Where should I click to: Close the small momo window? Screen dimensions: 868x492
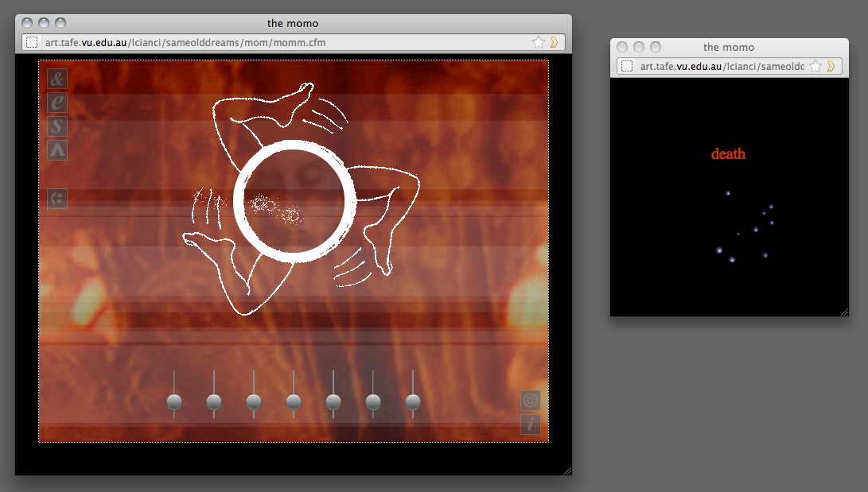point(622,47)
